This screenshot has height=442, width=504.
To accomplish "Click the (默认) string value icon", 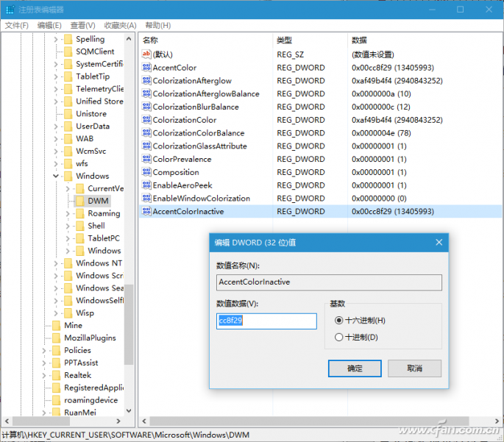I will 146,54.
